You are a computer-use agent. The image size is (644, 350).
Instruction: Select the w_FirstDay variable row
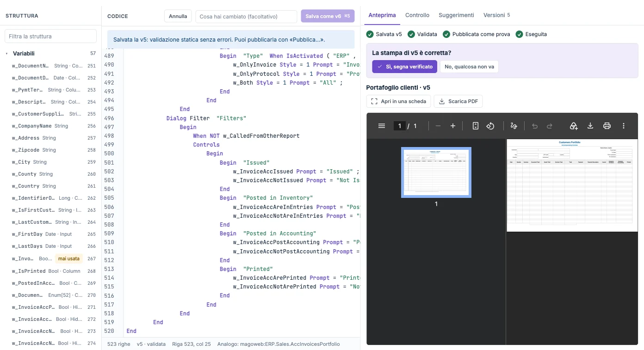click(50, 234)
